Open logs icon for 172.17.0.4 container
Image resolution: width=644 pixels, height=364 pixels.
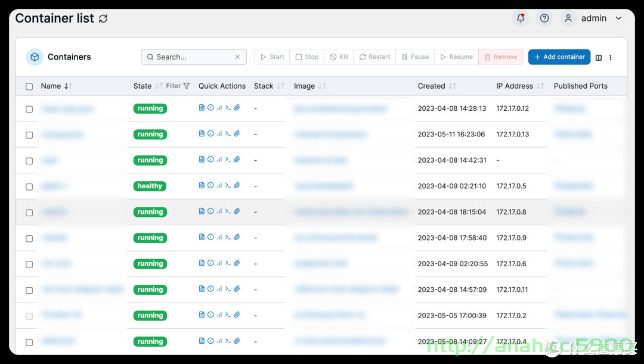202,341
